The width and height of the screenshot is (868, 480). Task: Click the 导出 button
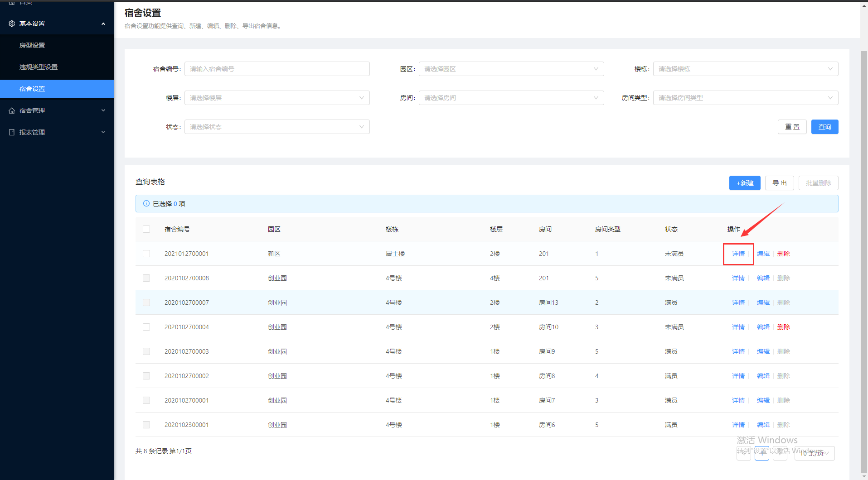[x=780, y=183]
